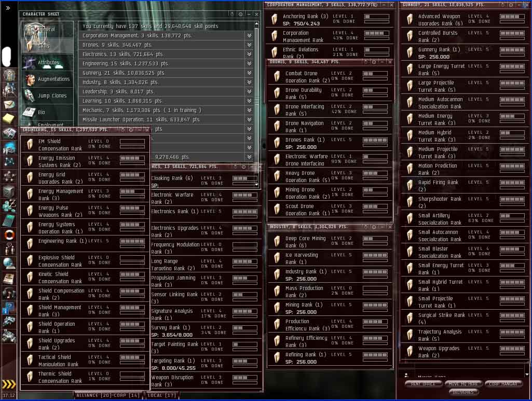This screenshot has width=532, height=401.
Task: Click the Engineering Rank (1) skill book icon
Action: (x=30, y=244)
